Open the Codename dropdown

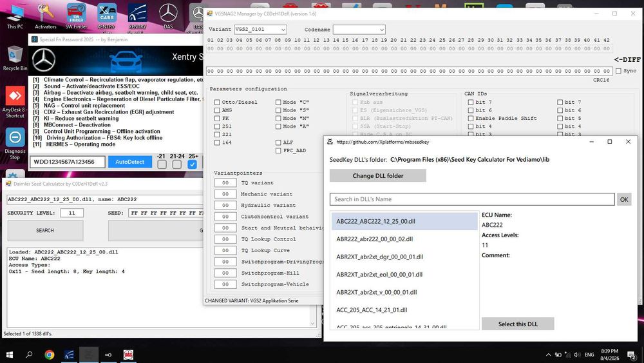(359, 29)
